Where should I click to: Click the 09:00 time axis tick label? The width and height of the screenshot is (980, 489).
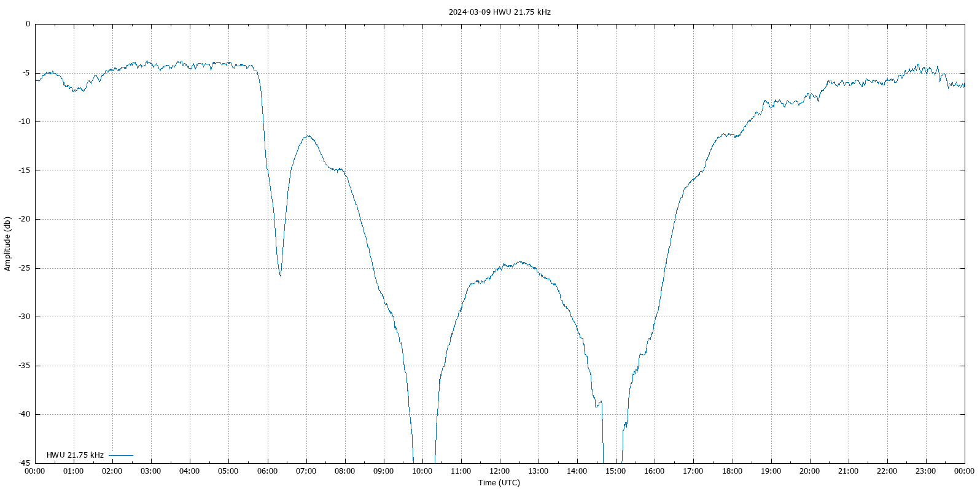pyautogui.click(x=383, y=471)
